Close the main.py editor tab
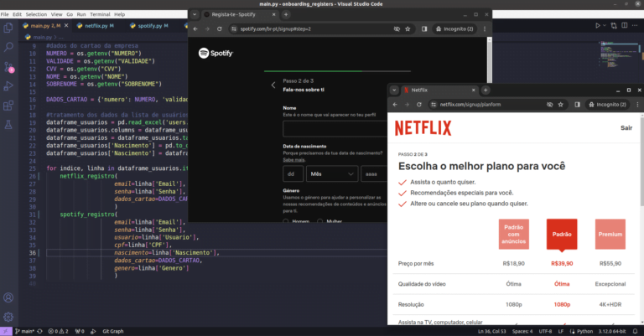644x336 pixels. (66, 25)
